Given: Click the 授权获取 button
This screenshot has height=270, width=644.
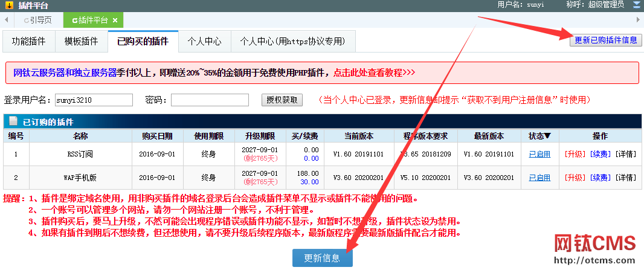Looking at the screenshot, I should click(x=282, y=100).
